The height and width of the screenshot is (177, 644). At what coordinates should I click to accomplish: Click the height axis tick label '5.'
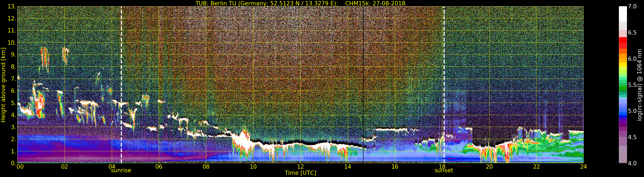coord(13,103)
